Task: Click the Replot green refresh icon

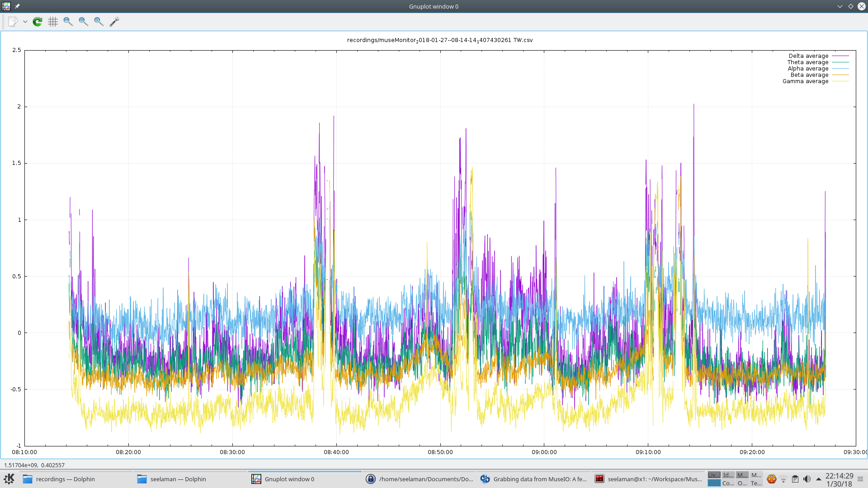Action: [38, 22]
